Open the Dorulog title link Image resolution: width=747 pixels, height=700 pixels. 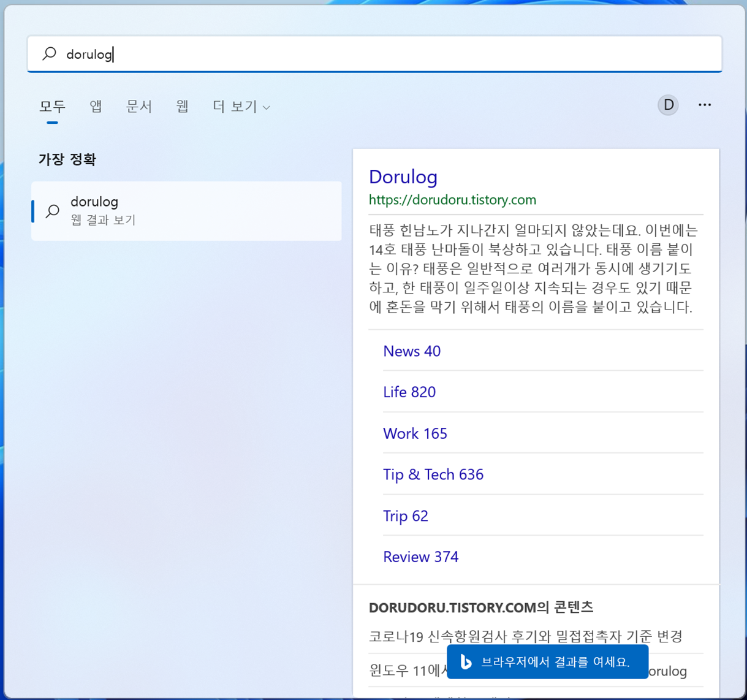[x=403, y=177]
